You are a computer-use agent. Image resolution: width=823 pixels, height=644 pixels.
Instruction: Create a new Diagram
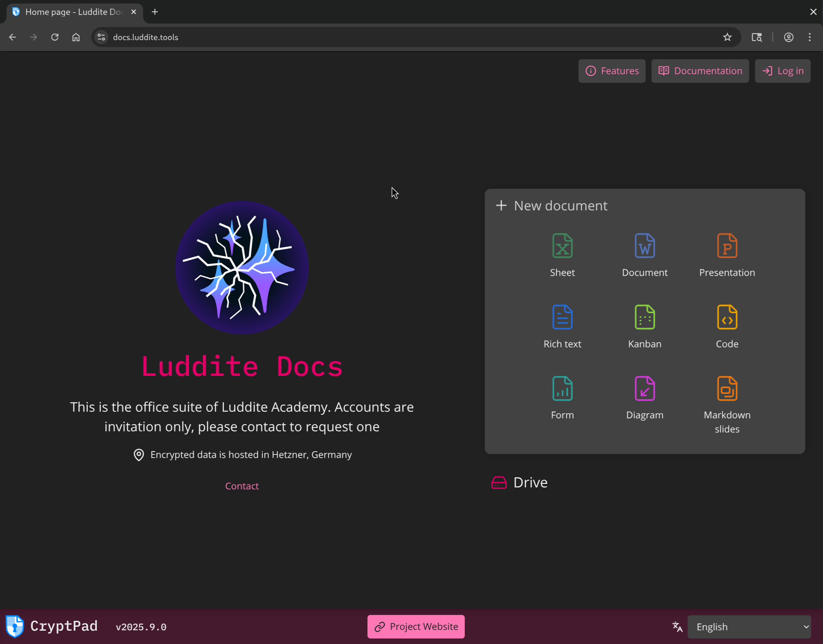click(645, 398)
